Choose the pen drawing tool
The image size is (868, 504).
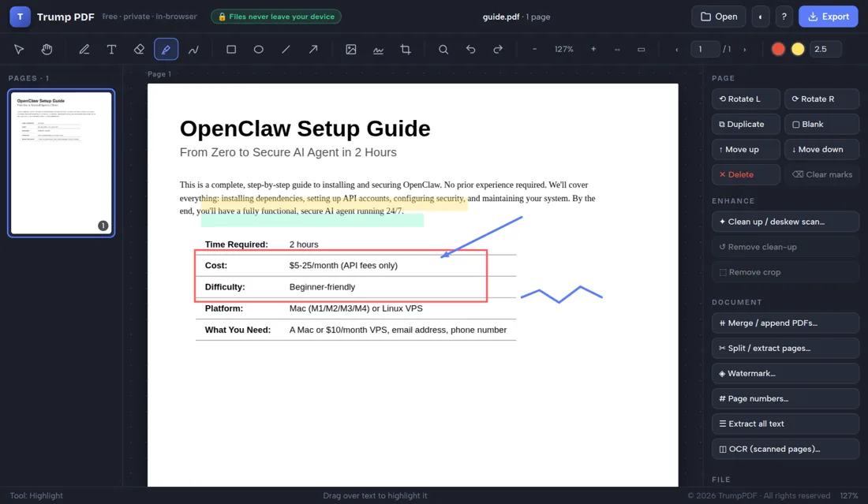click(x=84, y=49)
